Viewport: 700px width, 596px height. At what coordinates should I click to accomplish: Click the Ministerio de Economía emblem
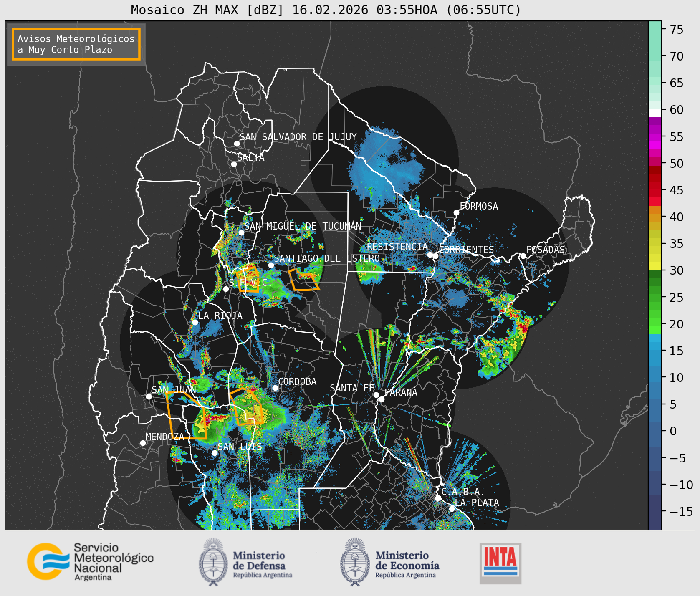click(356, 562)
